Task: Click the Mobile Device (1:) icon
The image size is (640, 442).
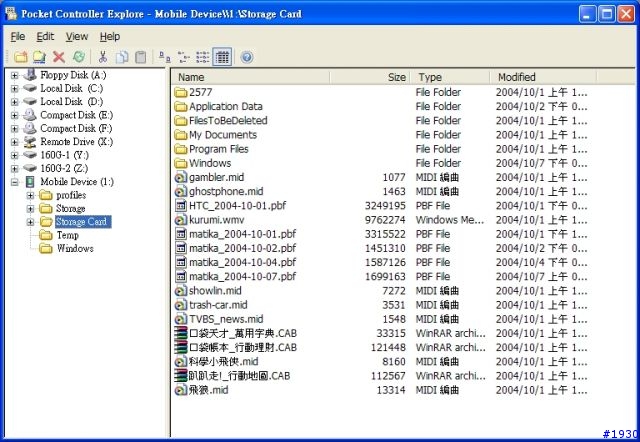Action: 30,182
